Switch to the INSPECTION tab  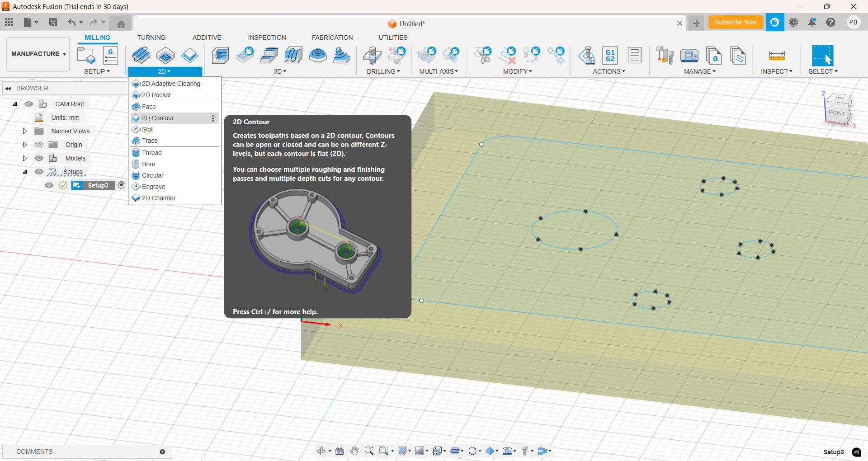point(267,38)
